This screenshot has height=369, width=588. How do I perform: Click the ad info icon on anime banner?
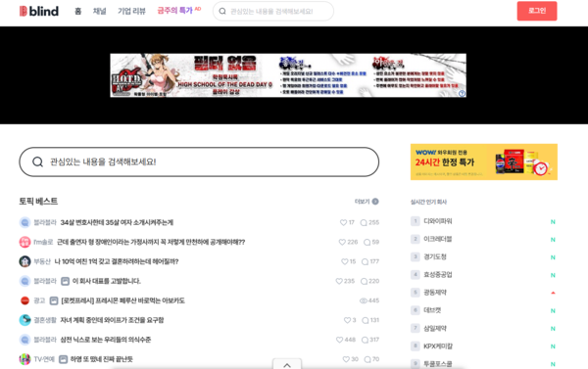462,93
